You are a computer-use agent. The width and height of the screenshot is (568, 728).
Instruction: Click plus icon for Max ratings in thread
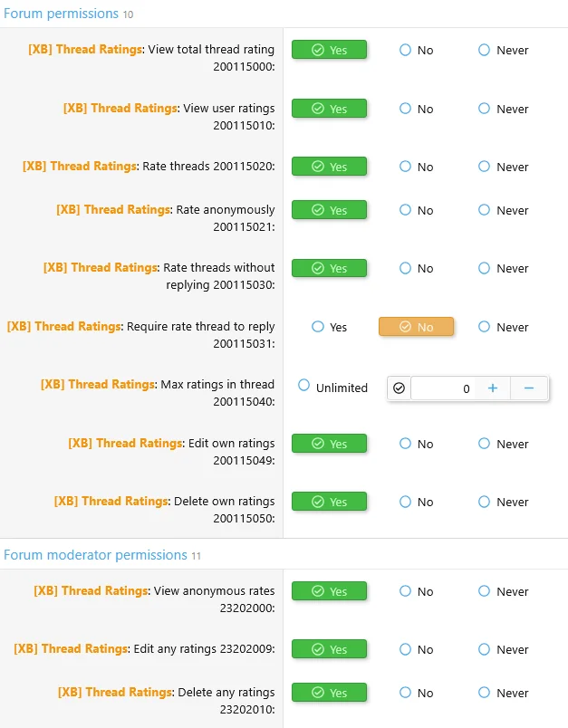[x=493, y=388]
